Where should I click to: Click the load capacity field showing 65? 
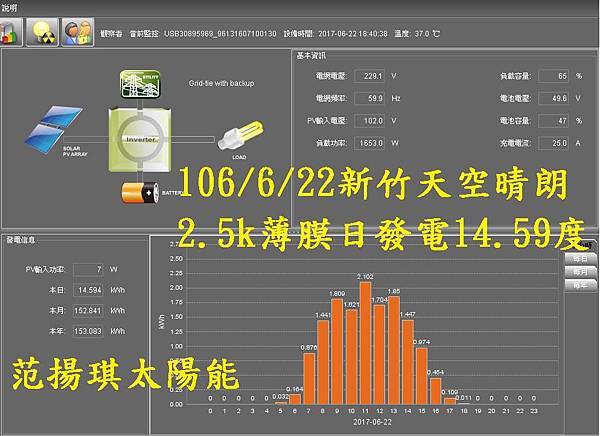click(x=554, y=76)
